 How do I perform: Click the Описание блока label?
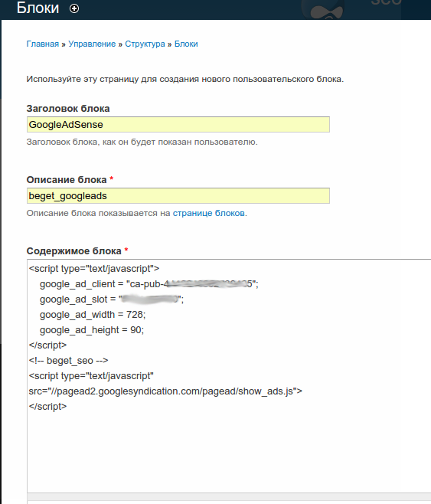tap(67, 180)
